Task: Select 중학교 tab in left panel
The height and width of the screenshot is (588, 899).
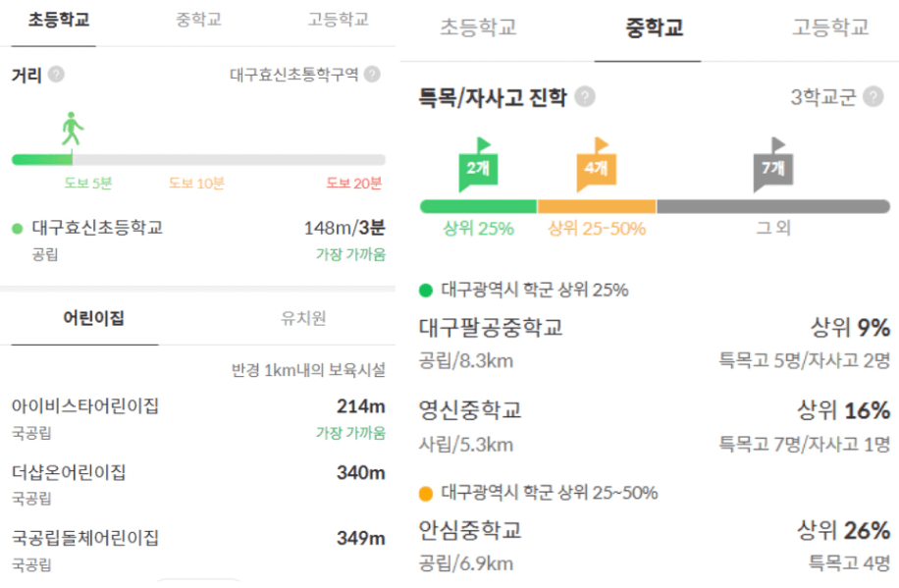Action: pos(198,21)
